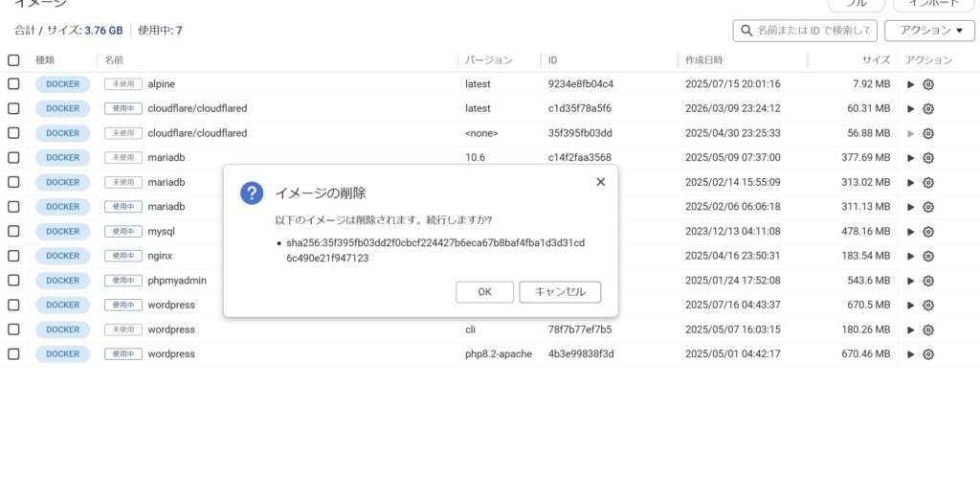
Task: Open gear settings for nginx image
Action: point(928,257)
